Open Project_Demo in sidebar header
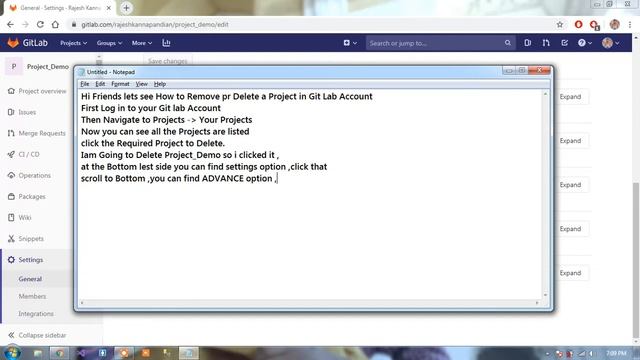 (x=48, y=67)
